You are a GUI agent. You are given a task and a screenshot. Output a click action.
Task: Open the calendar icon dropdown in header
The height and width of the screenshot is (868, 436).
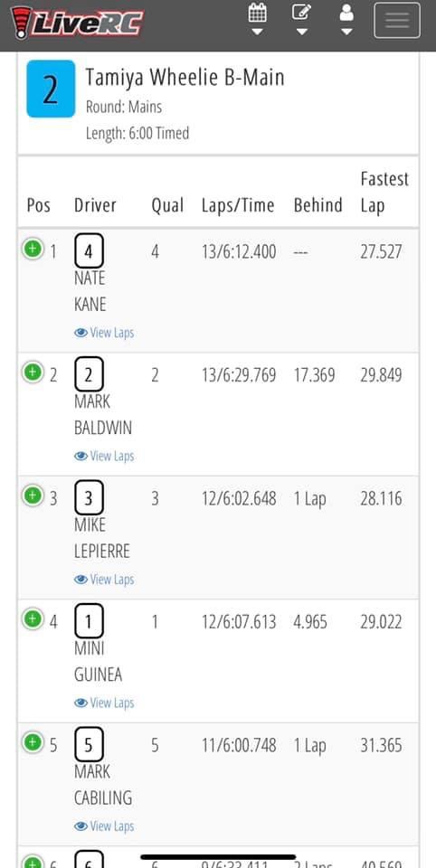257,19
